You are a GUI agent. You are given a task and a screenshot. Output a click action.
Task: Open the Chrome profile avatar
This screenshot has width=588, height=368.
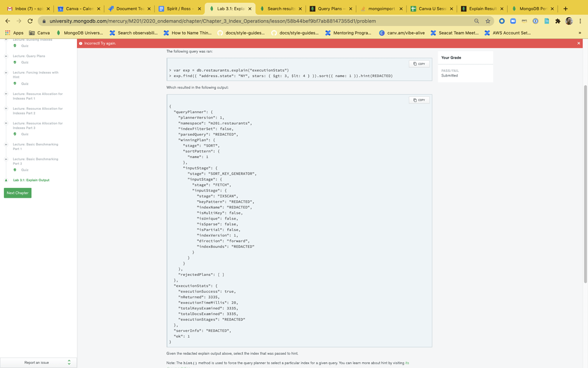tap(569, 21)
